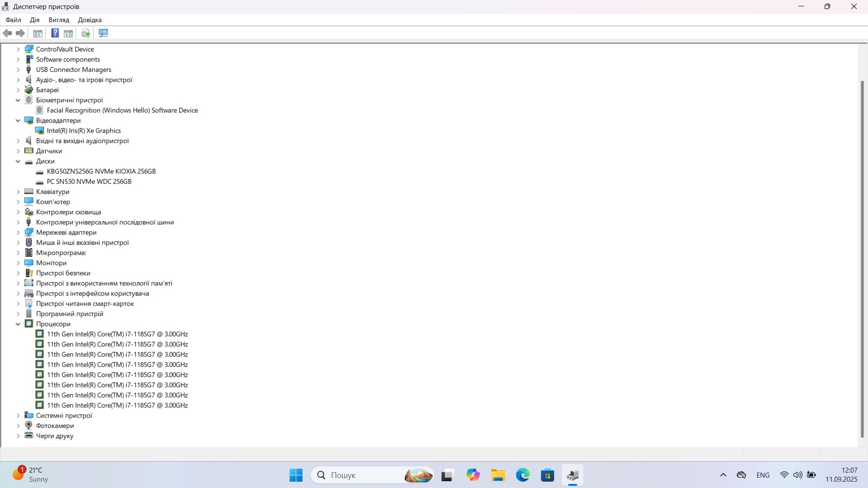Collapse the Диски category
Image resolution: width=868 pixels, height=488 pixels.
tap(18, 161)
